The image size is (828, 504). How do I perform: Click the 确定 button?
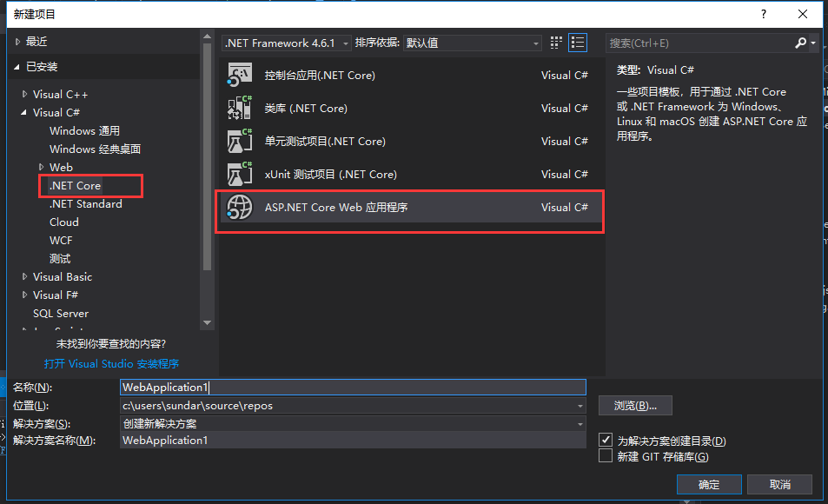(709, 485)
